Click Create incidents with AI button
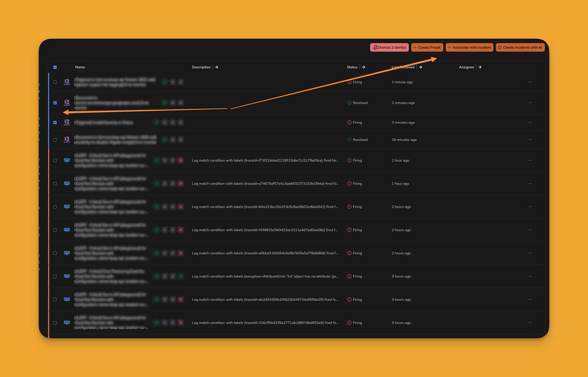 (520, 47)
